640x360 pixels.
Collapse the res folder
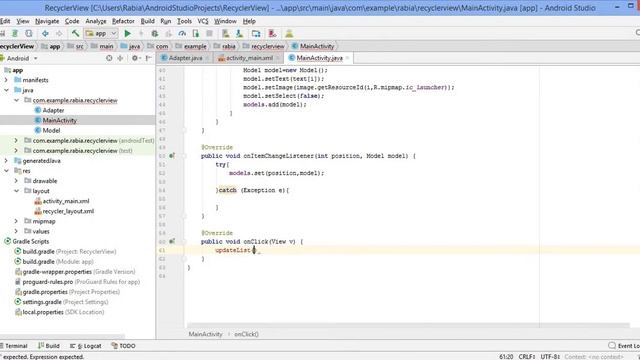point(6,171)
